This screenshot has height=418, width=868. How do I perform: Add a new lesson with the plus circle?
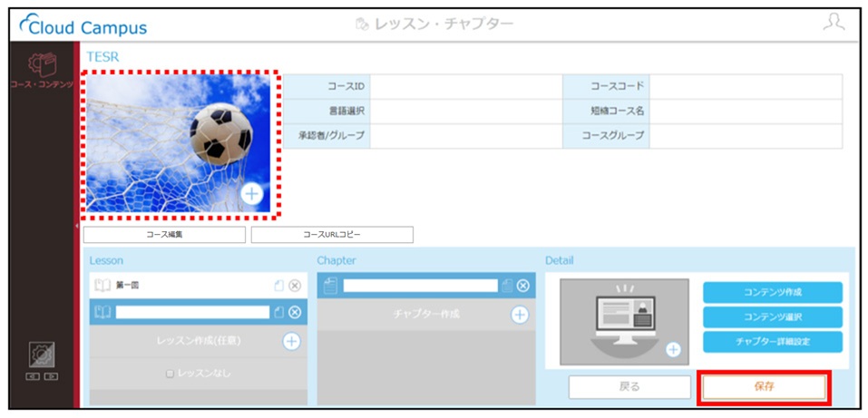coord(292,341)
